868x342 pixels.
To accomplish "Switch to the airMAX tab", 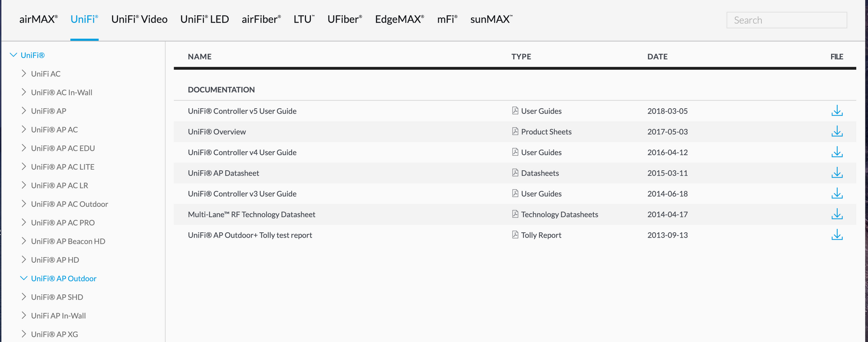I will coord(38,20).
